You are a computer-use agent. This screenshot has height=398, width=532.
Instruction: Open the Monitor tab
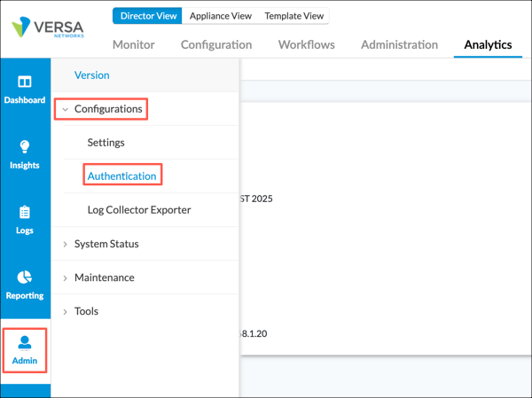(133, 44)
